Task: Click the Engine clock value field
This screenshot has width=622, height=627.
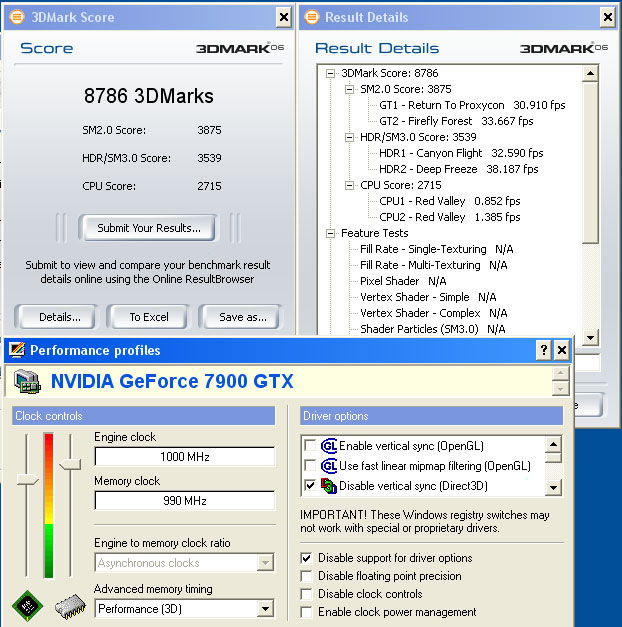Action: coord(184,457)
